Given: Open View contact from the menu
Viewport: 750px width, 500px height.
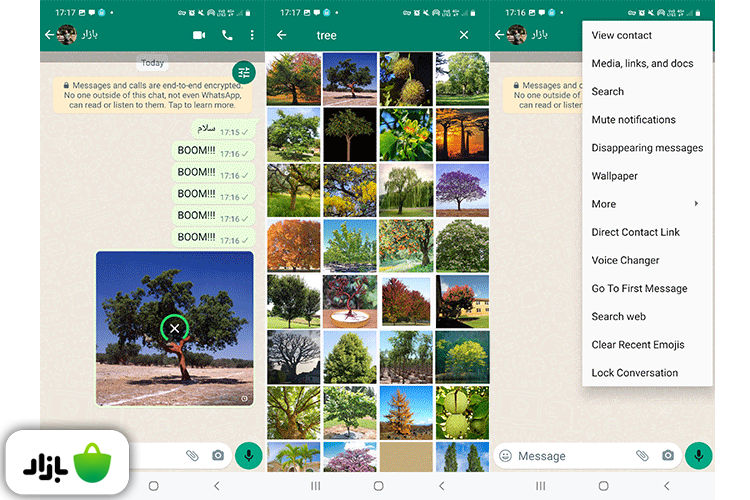Looking at the screenshot, I should [x=621, y=36].
